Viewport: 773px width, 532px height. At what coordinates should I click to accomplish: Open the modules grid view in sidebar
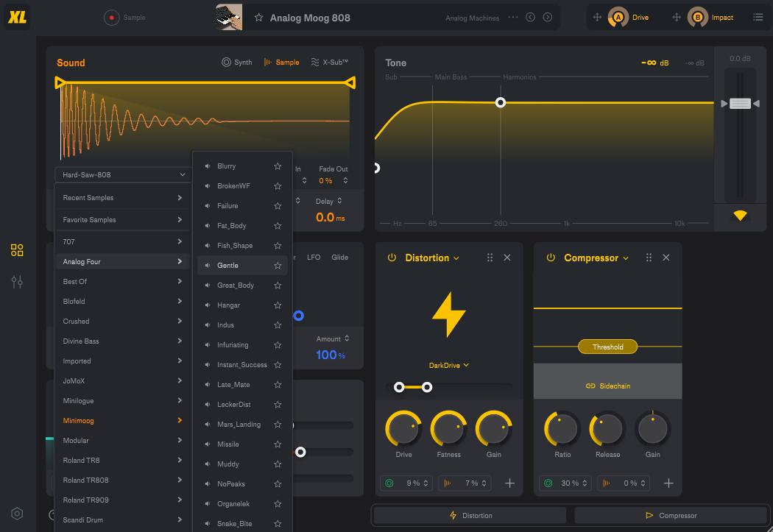click(x=17, y=250)
